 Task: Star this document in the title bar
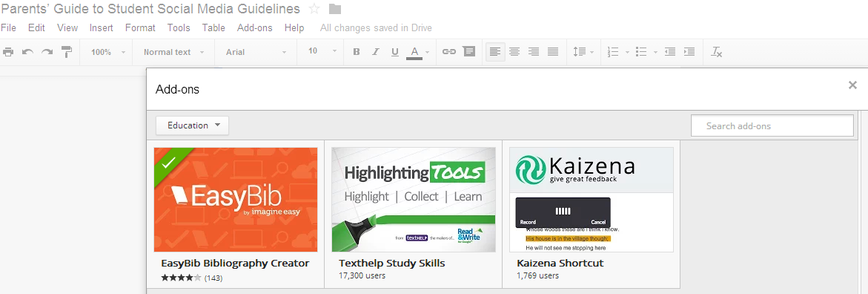point(314,9)
